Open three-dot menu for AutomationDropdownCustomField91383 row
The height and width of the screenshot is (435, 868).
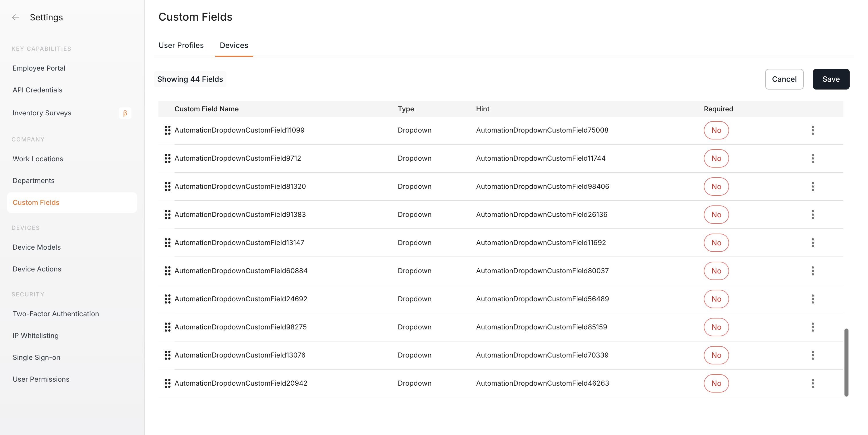(x=813, y=215)
